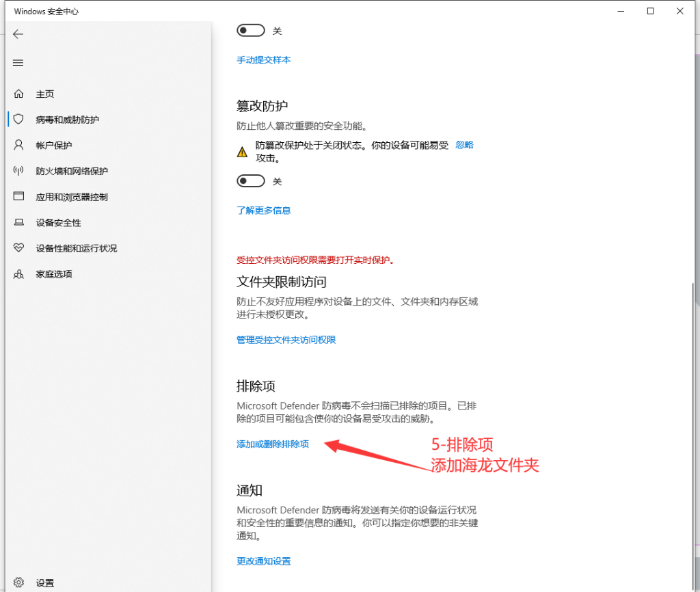Minimize the Windows 安全中心 window
Image resolution: width=700 pixels, height=592 pixels.
(x=621, y=11)
